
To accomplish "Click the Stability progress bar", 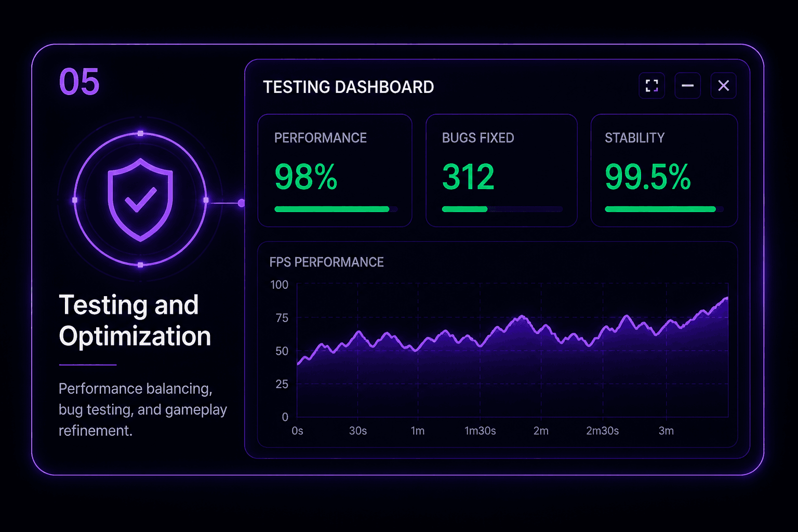I will 664,209.
